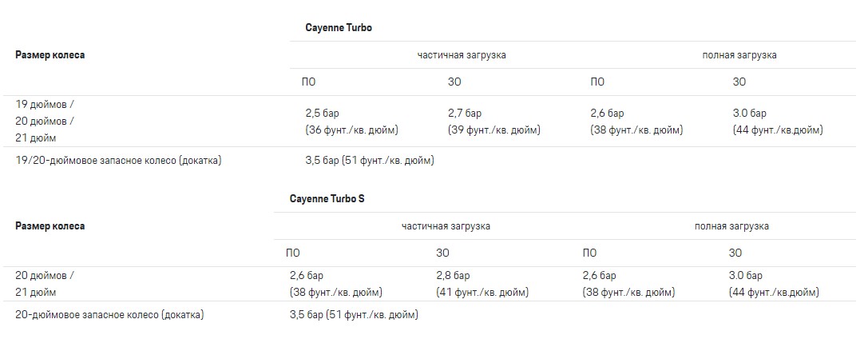This screenshot has width=868, height=339.
Task: Click "Размер колеса" label in Cayenne Turbo table
Action: point(50,55)
